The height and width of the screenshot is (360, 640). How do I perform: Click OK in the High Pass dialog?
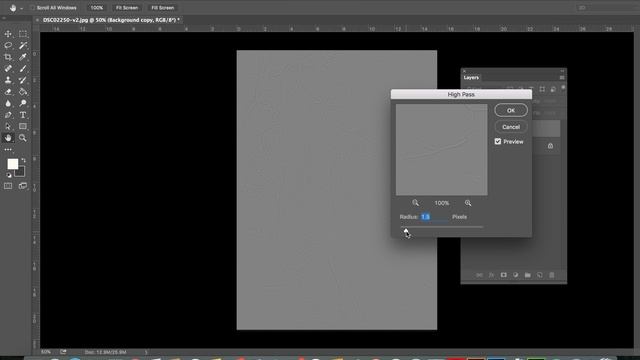pyautogui.click(x=511, y=110)
